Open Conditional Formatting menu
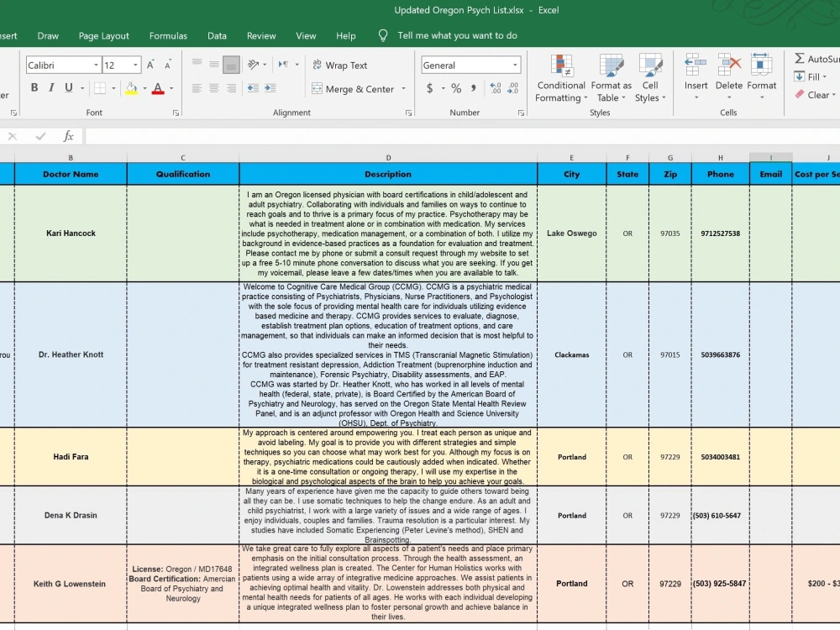The height and width of the screenshot is (630, 840). pos(561,78)
